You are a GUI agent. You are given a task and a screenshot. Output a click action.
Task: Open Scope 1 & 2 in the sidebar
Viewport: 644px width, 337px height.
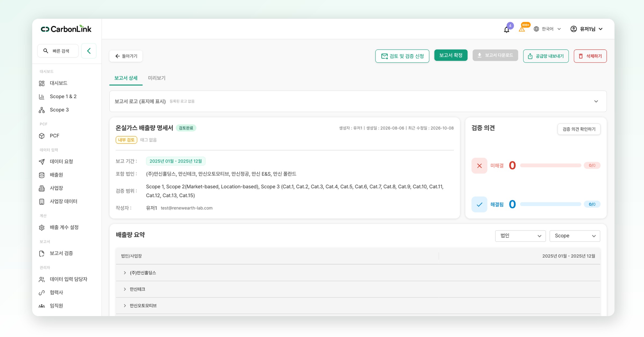(63, 97)
